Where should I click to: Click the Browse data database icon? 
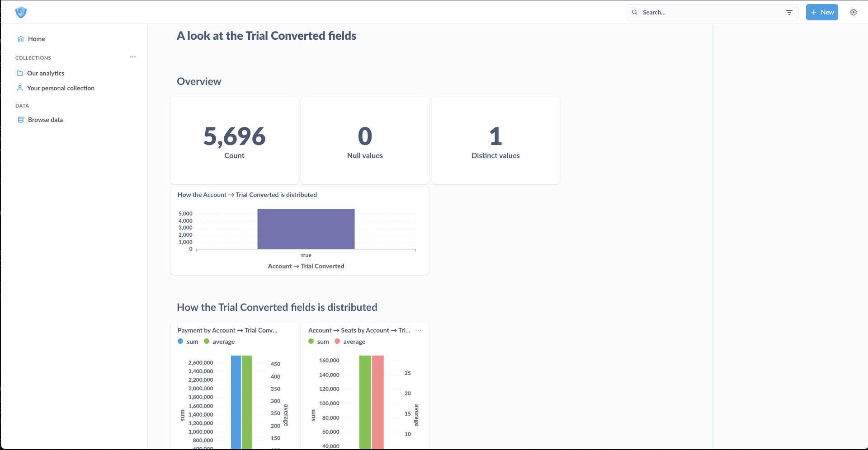click(x=21, y=120)
